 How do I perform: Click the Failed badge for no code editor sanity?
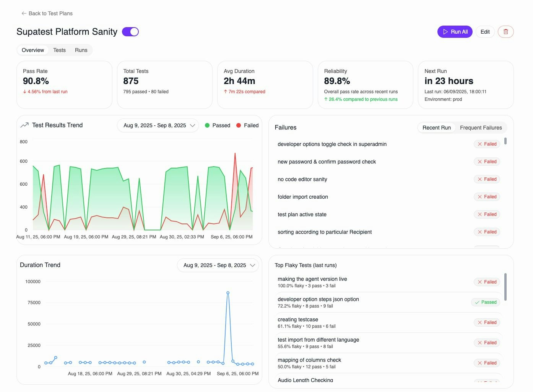(487, 179)
